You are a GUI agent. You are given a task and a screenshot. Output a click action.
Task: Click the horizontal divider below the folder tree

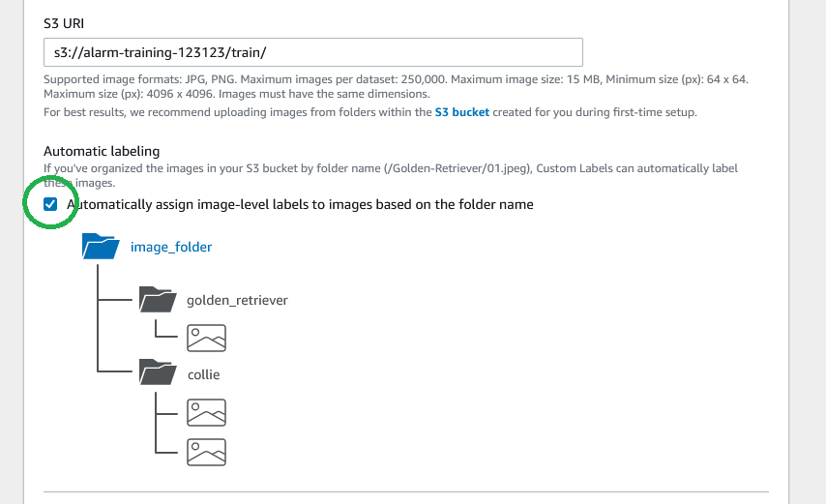(406, 491)
